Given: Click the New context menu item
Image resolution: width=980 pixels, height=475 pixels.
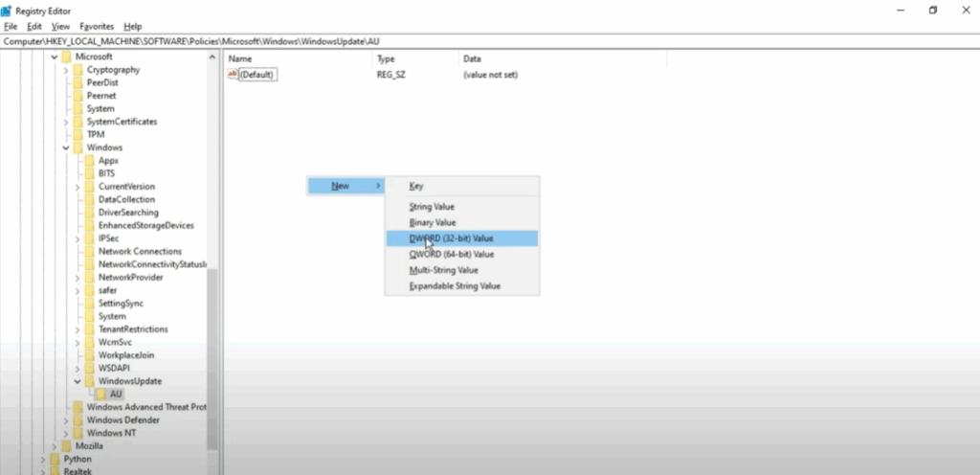Looking at the screenshot, I should 345,186.
